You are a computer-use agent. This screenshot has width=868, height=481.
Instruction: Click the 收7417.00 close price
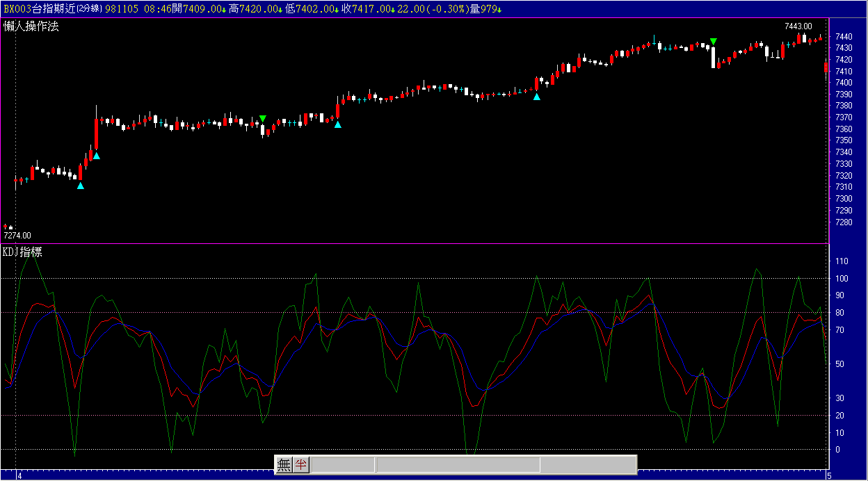[x=368, y=9]
